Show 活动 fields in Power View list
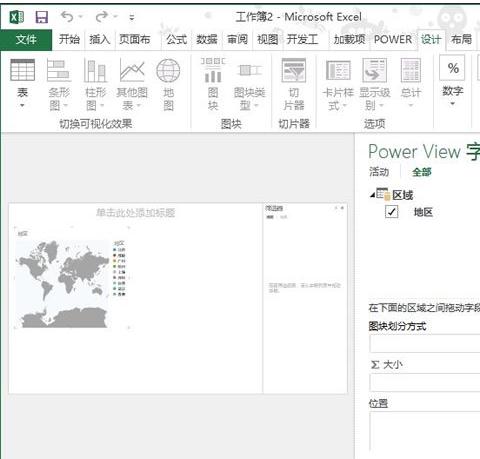 point(379,172)
